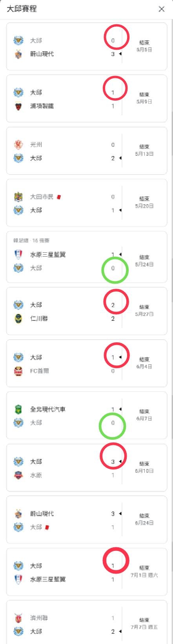Click the 仁川聯 team badge
173x644 pixels.
pyautogui.click(x=18, y=318)
